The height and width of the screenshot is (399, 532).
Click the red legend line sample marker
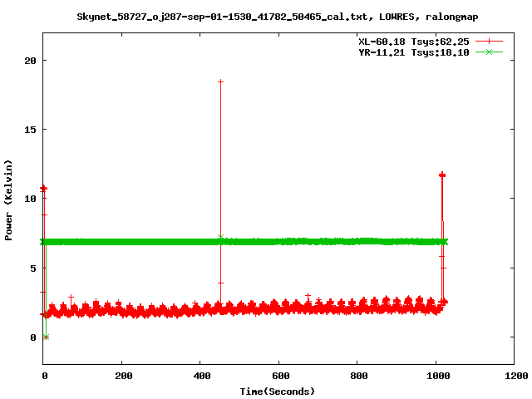point(489,42)
